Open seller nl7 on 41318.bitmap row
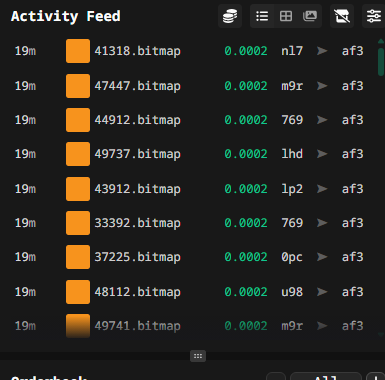Screen dimensions: 385x380 292,51
